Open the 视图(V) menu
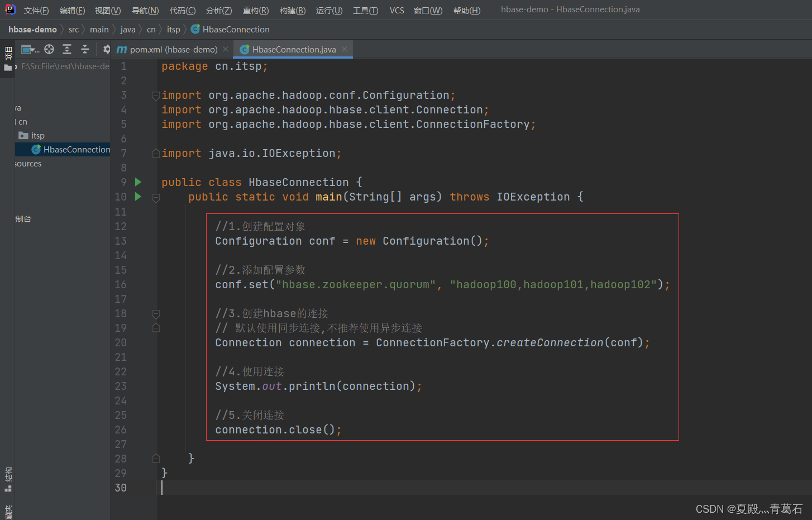The image size is (812, 520). tap(108, 11)
